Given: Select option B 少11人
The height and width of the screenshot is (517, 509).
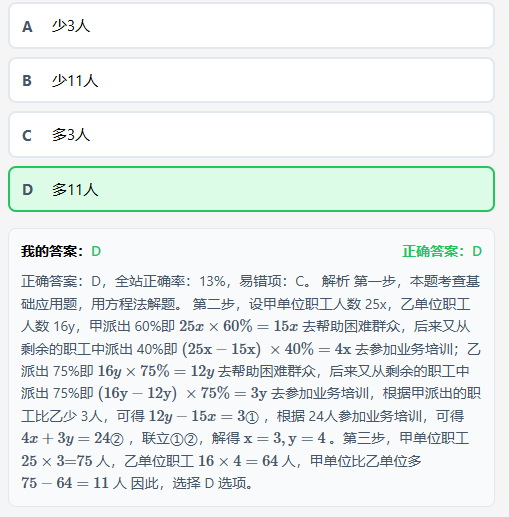Looking at the screenshot, I should (251, 80).
